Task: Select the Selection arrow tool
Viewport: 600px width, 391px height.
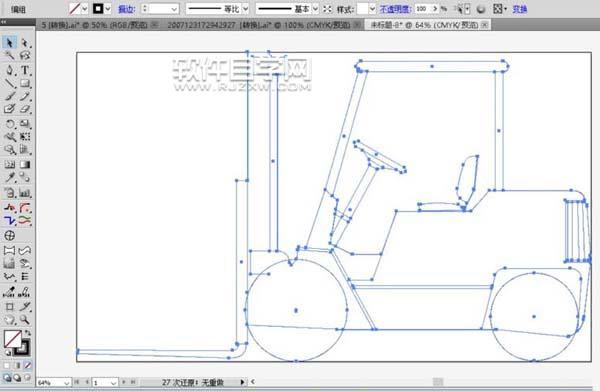Action: 9,42
